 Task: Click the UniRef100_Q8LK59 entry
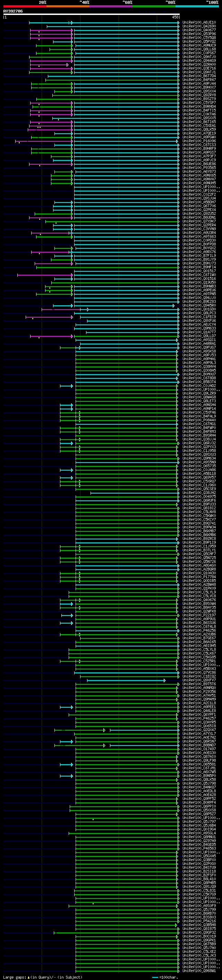pos(199,129)
